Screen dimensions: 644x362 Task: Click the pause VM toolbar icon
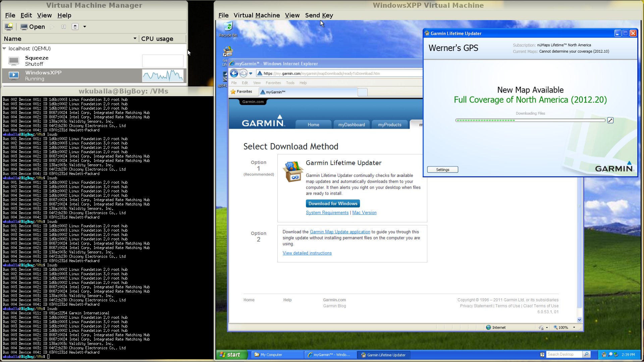coord(64,27)
